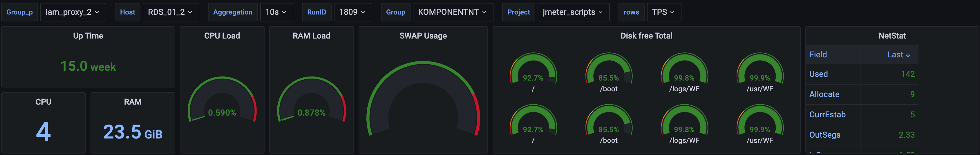Image resolution: width=980 pixels, height=155 pixels.
Task: Open the Group dropdown showing KOMPONENTNT
Action: point(453,12)
